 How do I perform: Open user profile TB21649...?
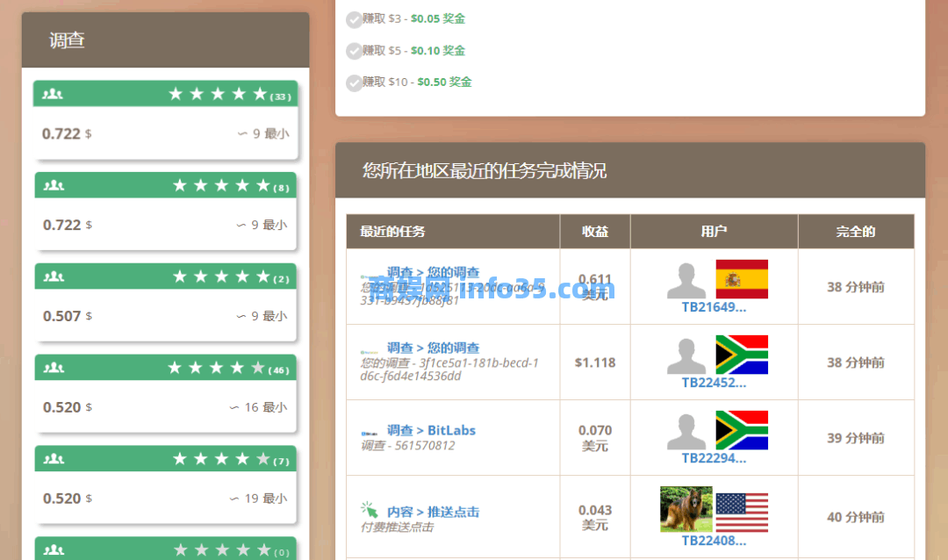point(714,307)
